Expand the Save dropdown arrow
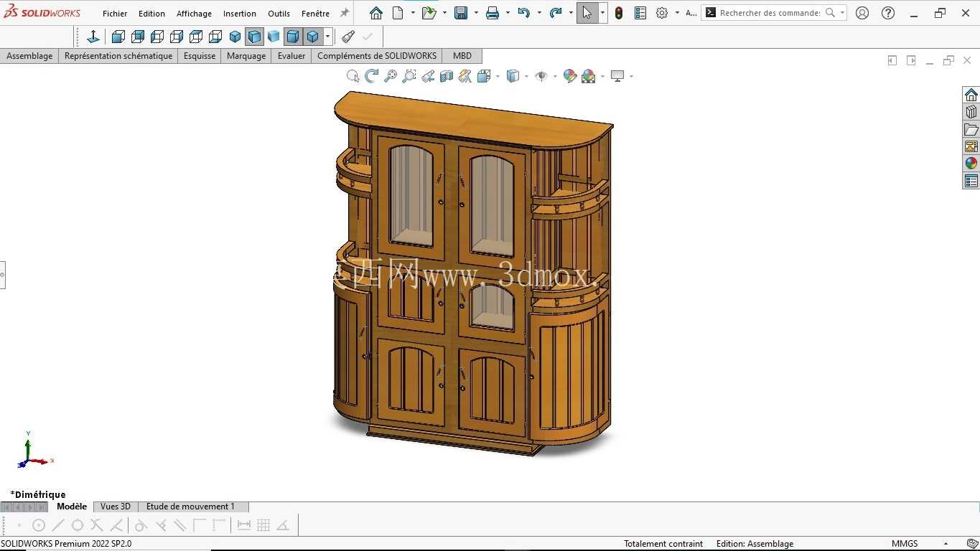This screenshot has height=551, width=980. pos(476,13)
